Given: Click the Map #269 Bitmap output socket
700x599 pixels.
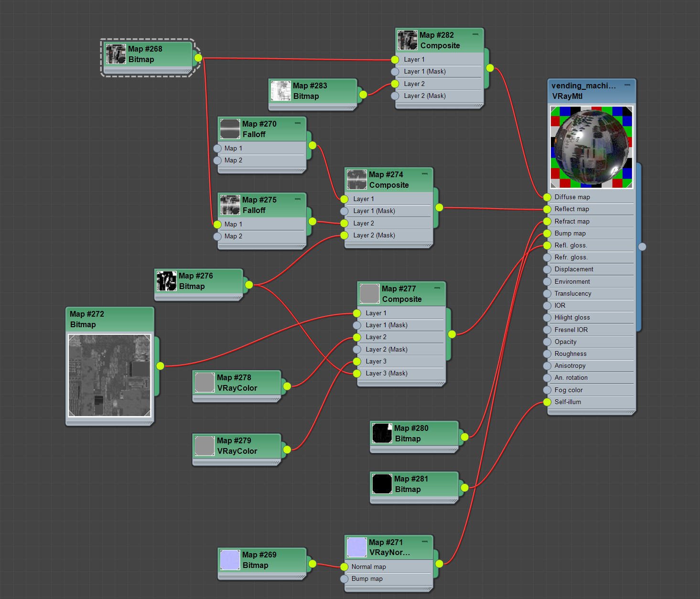Looking at the screenshot, I should click(x=312, y=564).
